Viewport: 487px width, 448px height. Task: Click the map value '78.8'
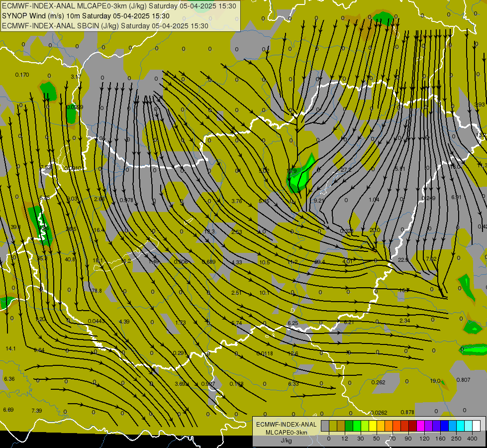point(97,291)
